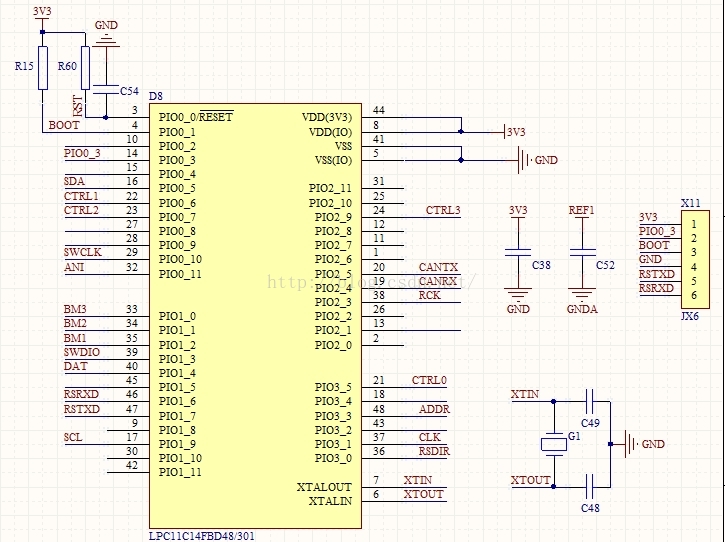Click the VDD(IO) pin name

pyautogui.click(x=330, y=132)
